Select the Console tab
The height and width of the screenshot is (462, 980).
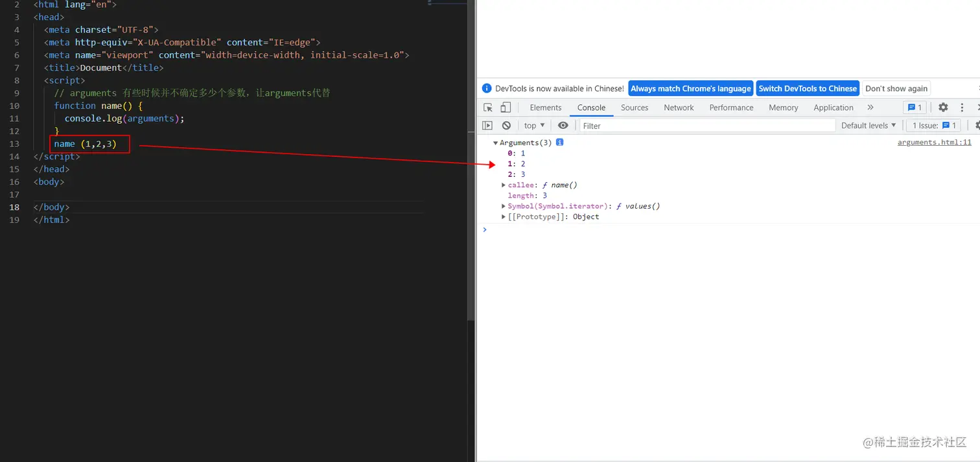(x=591, y=108)
